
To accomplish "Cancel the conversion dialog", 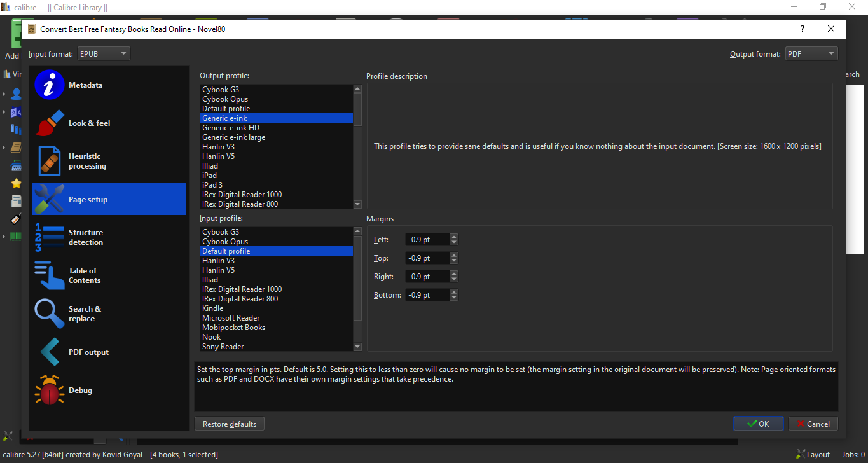I will pyautogui.click(x=813, y=424).
